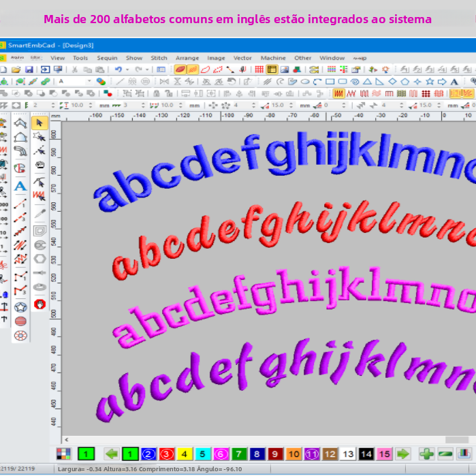Click the green minus remove color icon

[x=445, y=454]
